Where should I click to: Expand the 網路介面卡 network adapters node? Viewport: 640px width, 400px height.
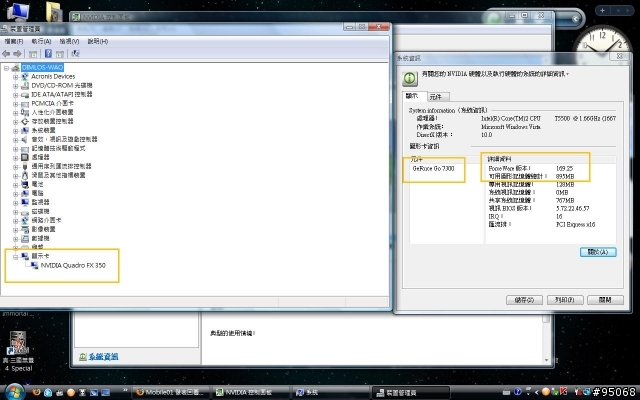pyautogui.click(x=15, y=220)
